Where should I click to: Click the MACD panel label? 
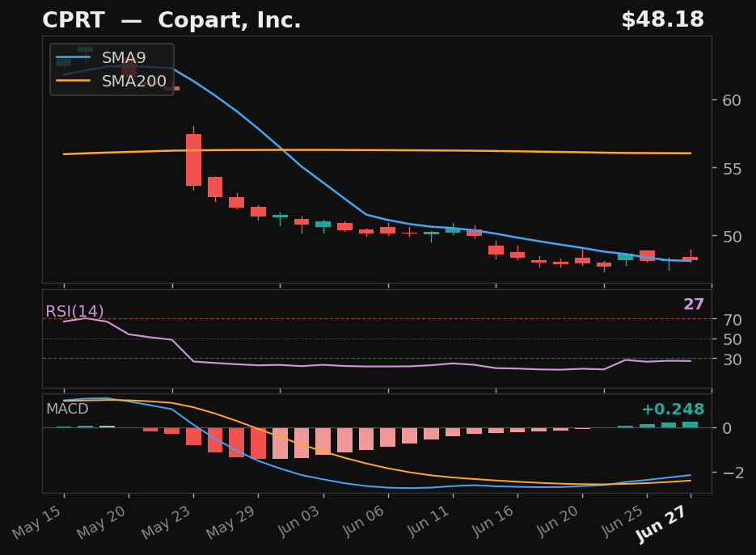[x=67, y=409]
